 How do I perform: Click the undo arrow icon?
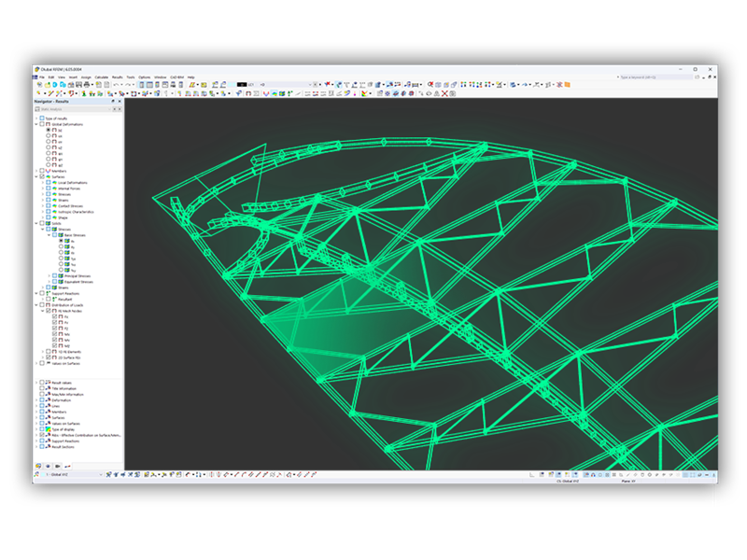coord(116,85)
